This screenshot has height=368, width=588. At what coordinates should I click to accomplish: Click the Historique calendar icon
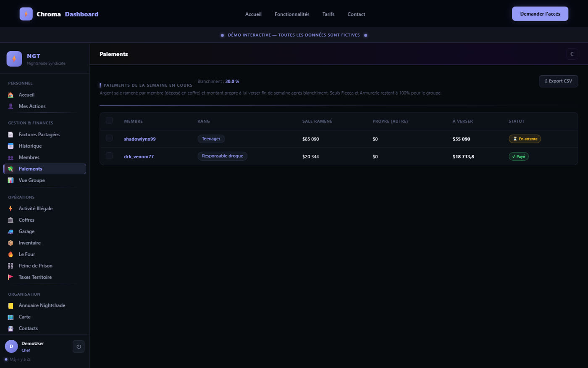(10, 146)
